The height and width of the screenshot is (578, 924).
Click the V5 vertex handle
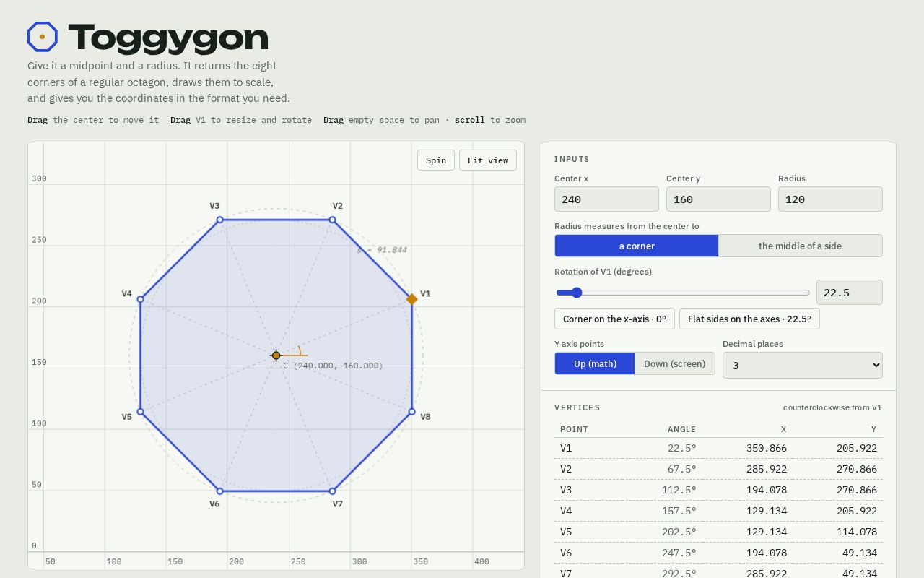[141, 412]
